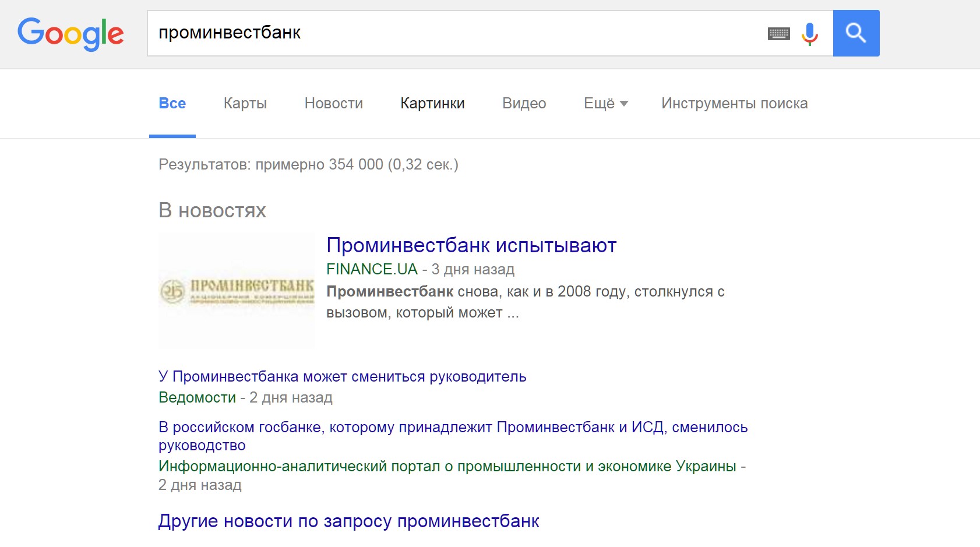Click the Google logo
This screenshot has width=980, height=547.
click(70, 33)
